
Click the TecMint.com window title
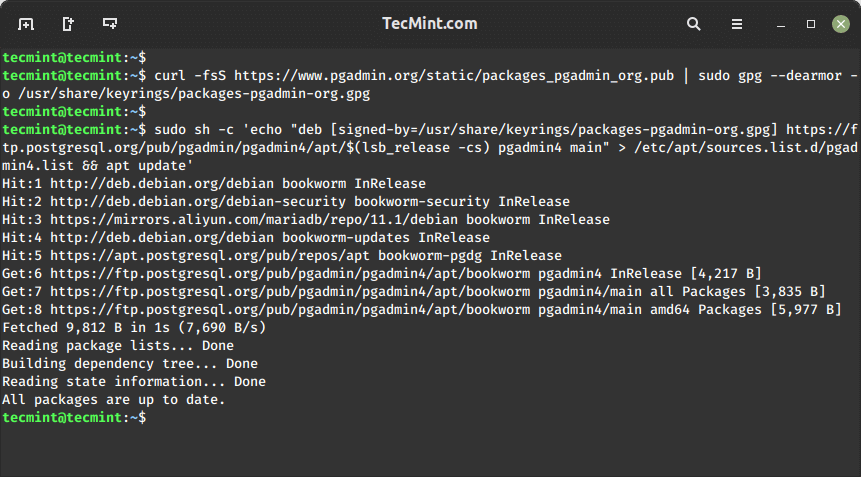point(430,24)
